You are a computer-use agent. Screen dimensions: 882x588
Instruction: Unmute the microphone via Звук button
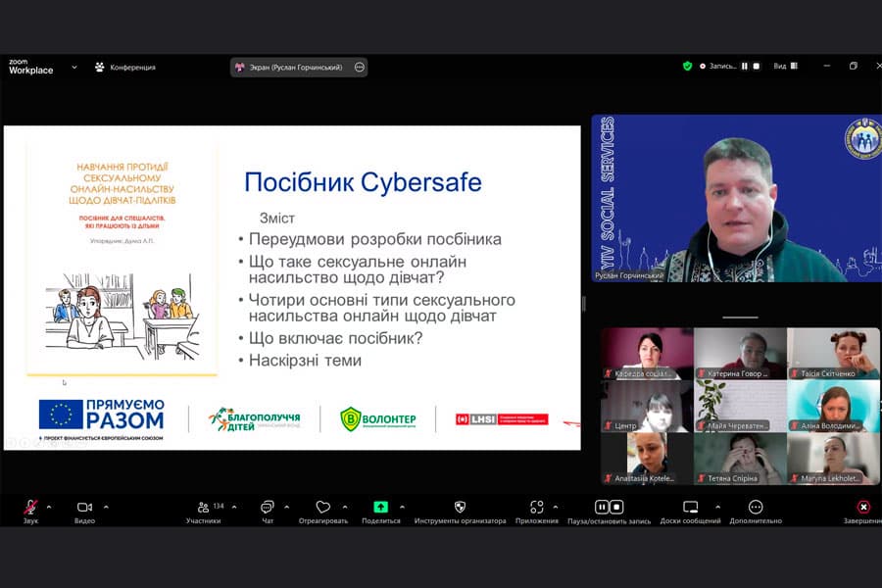[31, 507]
